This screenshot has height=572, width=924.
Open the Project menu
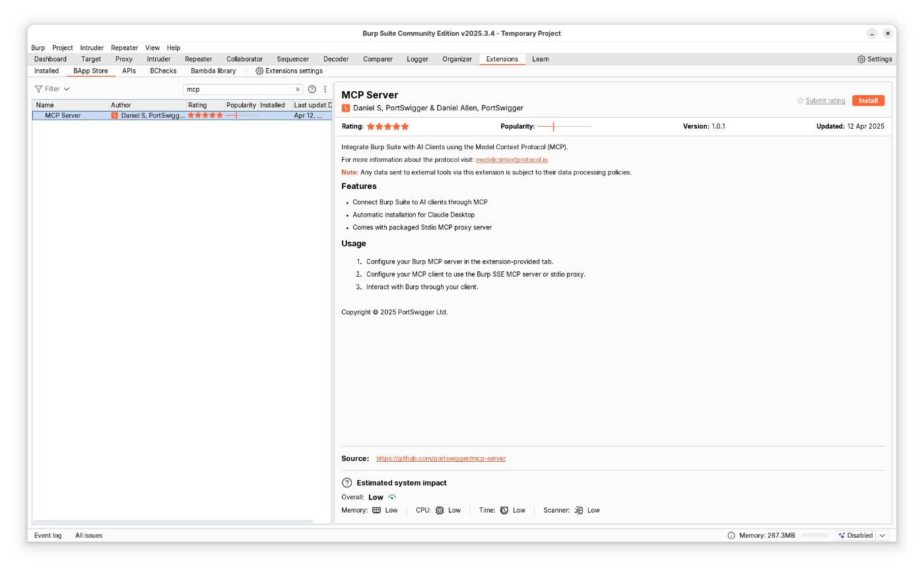tap(63, 48)
